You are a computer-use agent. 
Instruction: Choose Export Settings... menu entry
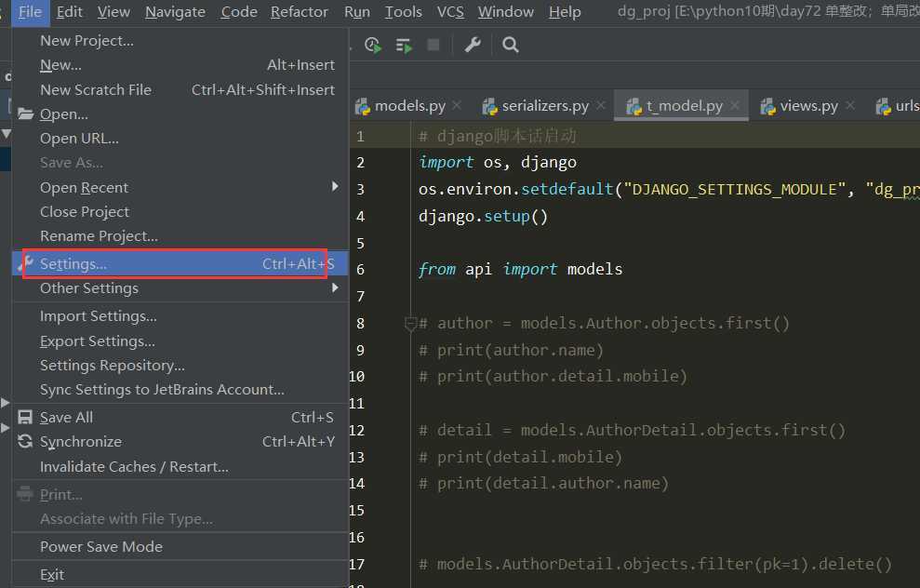point(180,341)
